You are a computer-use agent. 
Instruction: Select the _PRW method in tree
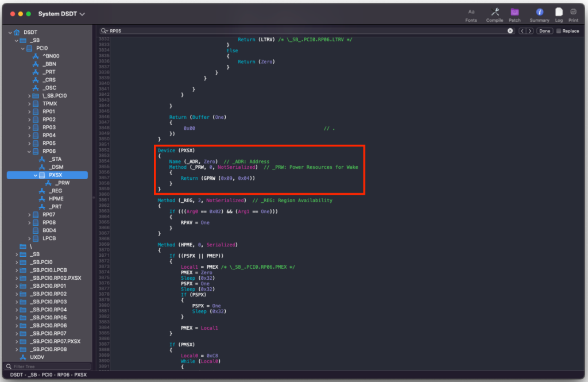point(62,183)
